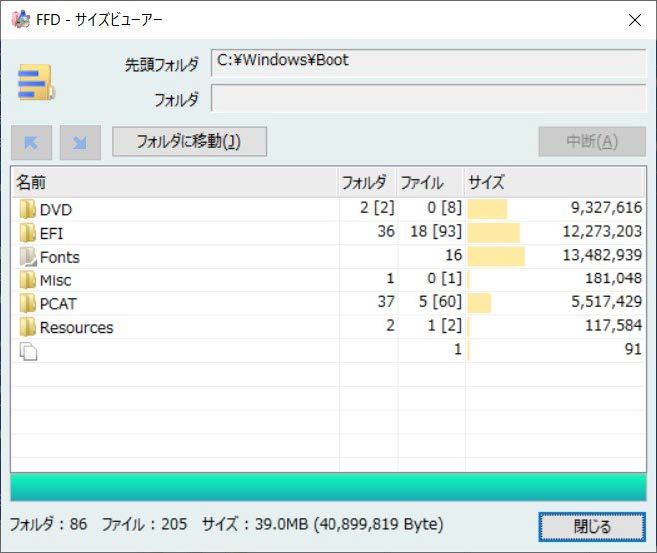
Task: Click the フォルダに移動(J) button
Action: pos(189,142)
